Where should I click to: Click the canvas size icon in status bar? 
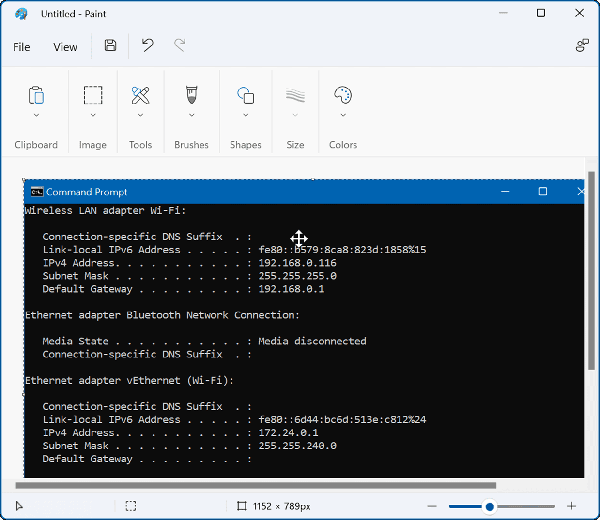click(x=241, y=506)
